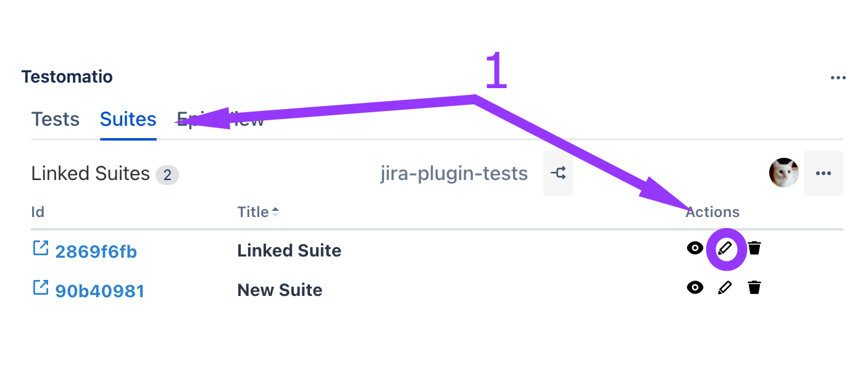The image size is (868, 365).
Task: Select the Suites tab
Action: pyautogui.click(x=128, y=119)
